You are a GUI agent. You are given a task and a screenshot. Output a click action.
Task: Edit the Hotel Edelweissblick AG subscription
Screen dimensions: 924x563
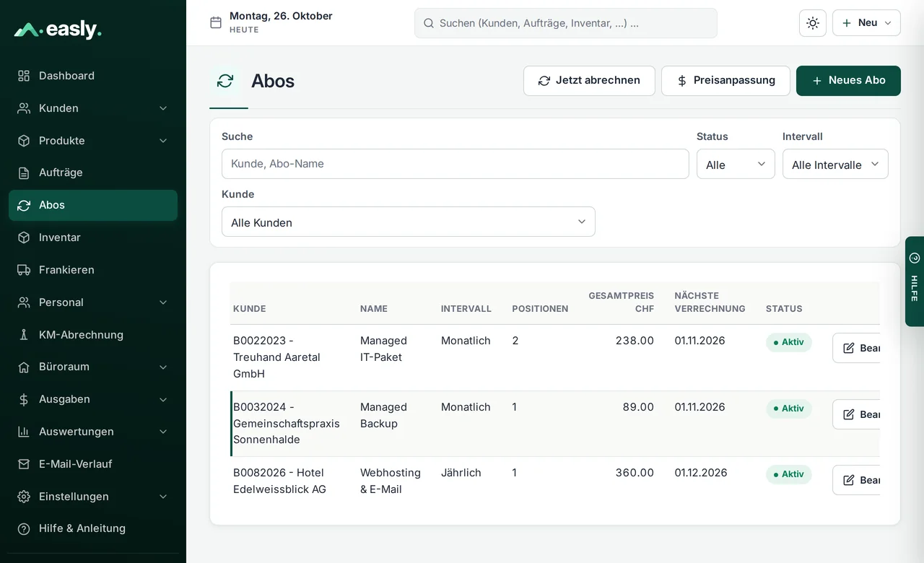[x=857, y=480]
